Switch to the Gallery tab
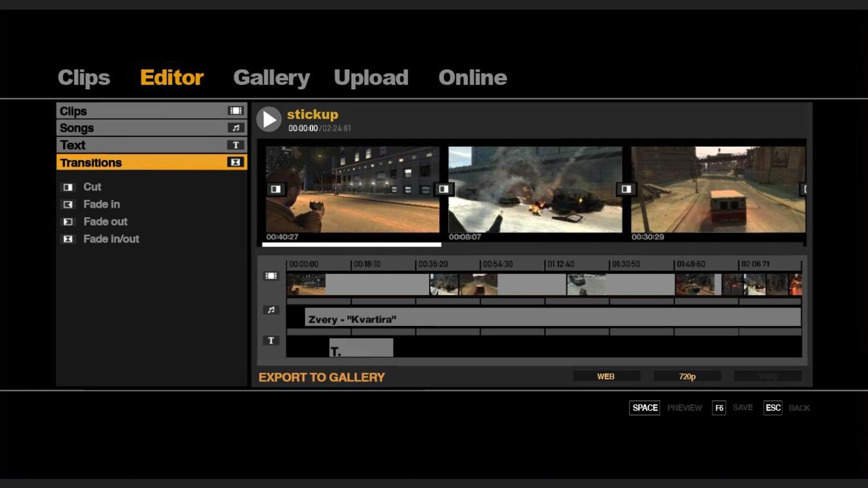 [x=271, y=77]
